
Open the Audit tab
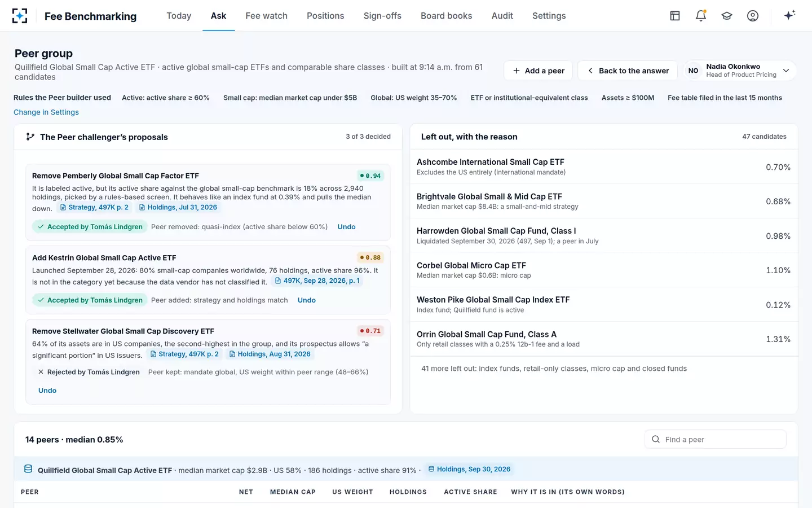click(x=502, y=16)
